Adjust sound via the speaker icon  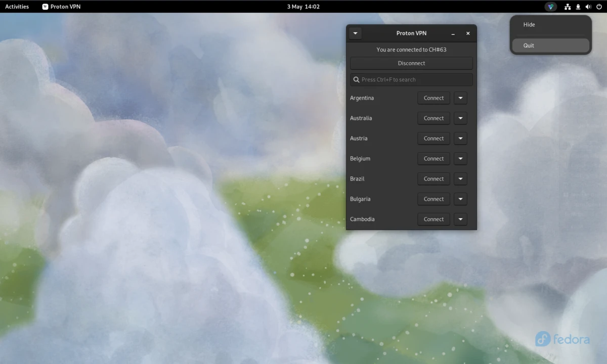click(x=588, y=7)
